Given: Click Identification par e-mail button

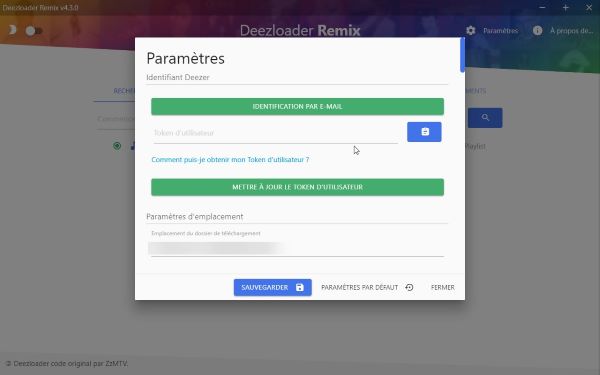Looking at the screenshot, I should point(297,106).
